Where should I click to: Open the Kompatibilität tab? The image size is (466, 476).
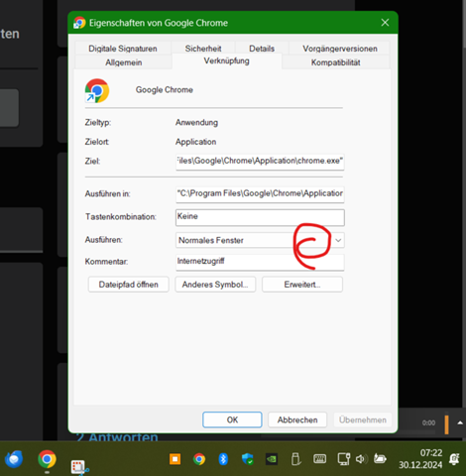tap(335, 62)
